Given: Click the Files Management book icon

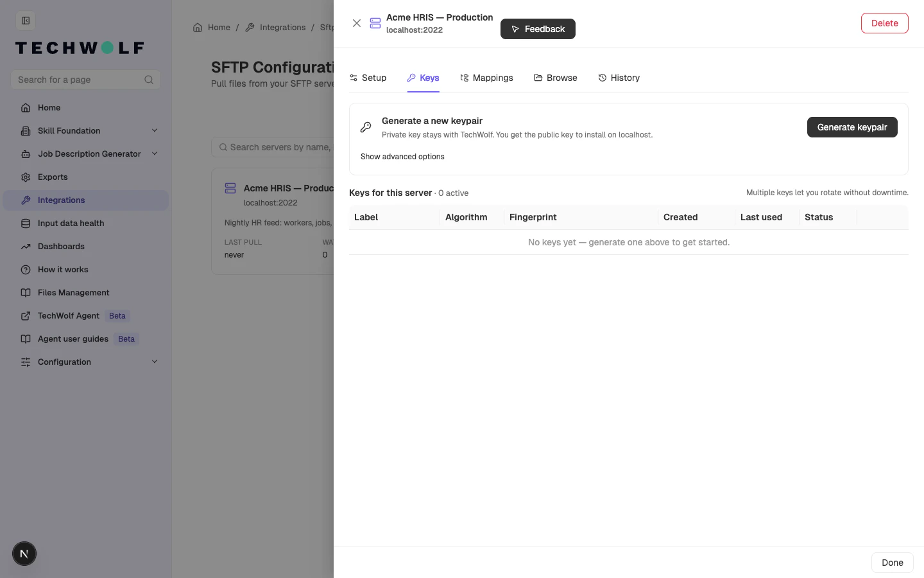Looking at the screenshot, I should [26, 293].
